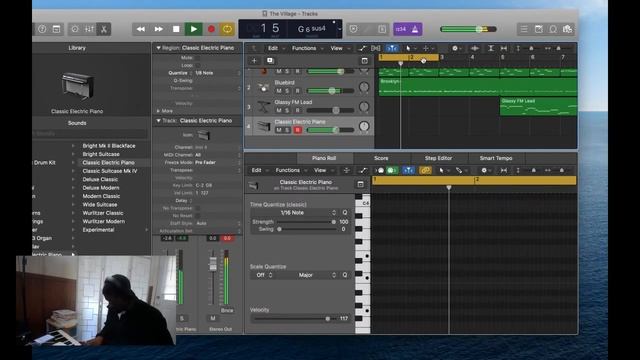Switch to the Score tab
640x360 pixels.
381,158
